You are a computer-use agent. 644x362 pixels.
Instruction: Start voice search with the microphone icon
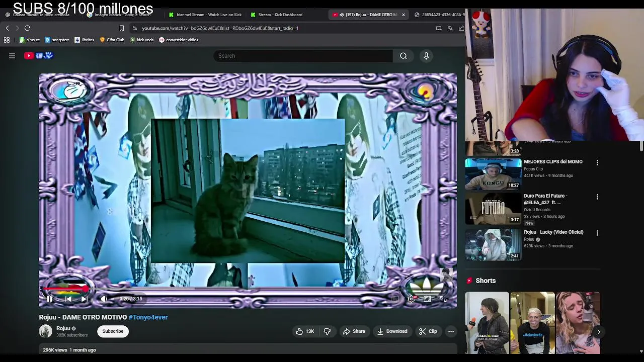click(x=426, y=56)
